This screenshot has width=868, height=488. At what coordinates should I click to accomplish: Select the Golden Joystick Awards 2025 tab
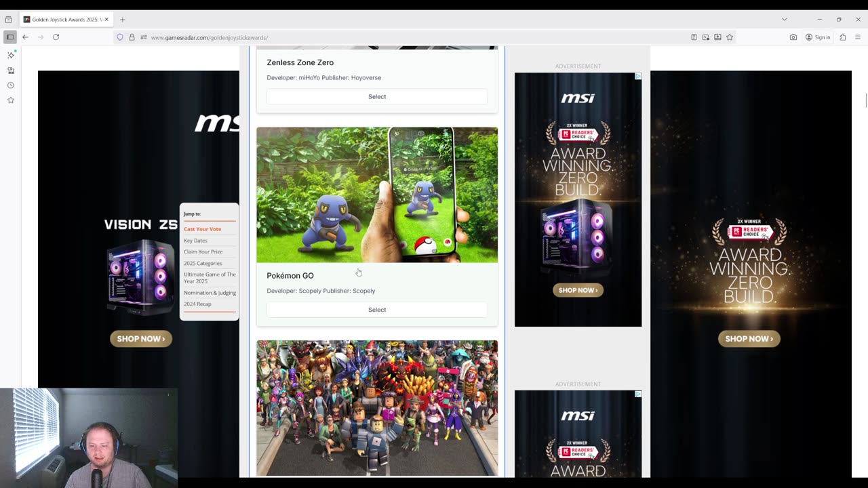[66, 20]
